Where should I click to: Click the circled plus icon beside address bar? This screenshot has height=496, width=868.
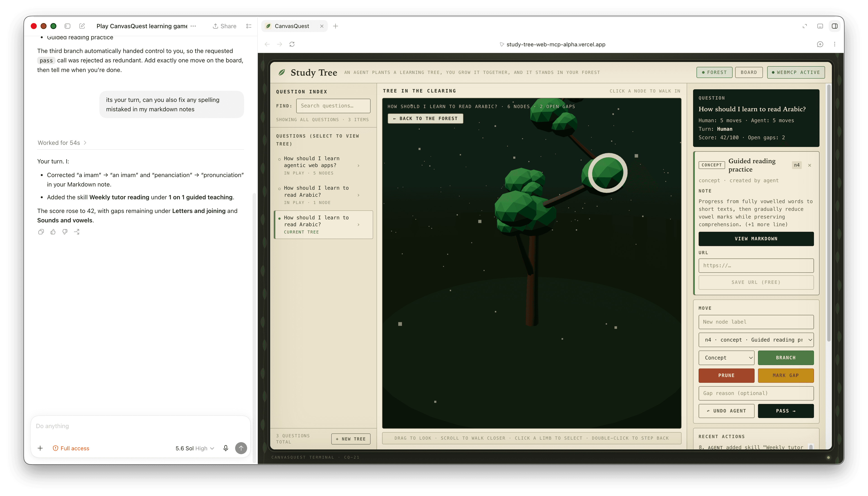820,44
